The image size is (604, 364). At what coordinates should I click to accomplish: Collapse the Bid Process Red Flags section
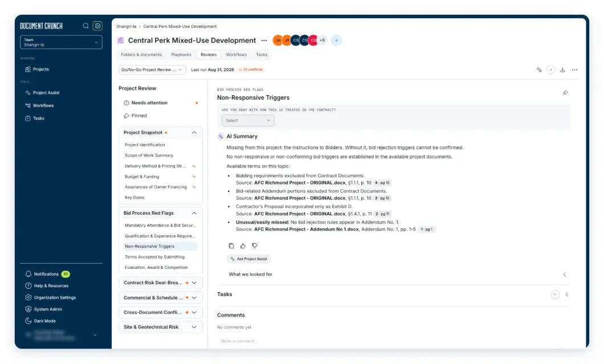[x=194, y=213]
